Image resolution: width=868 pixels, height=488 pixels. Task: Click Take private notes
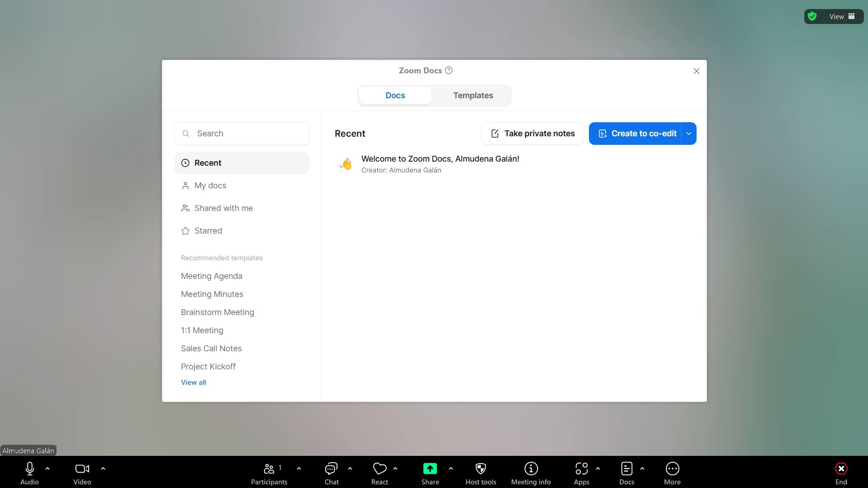coord(532,133)
